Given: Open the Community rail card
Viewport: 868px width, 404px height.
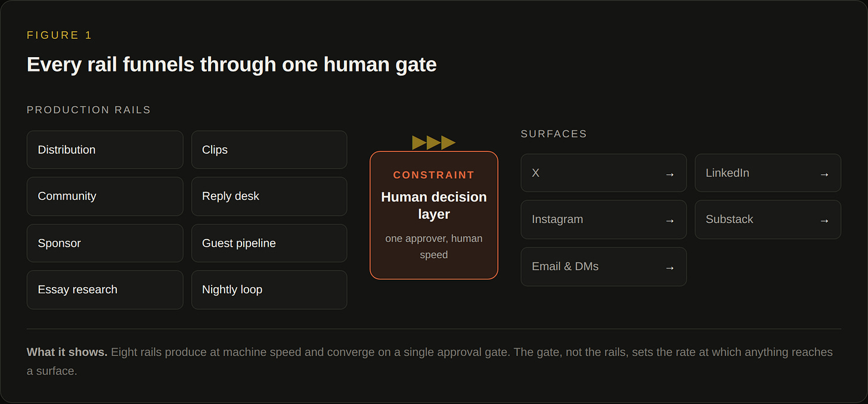Looking at the screenshot, I should [x=105, y=196].
